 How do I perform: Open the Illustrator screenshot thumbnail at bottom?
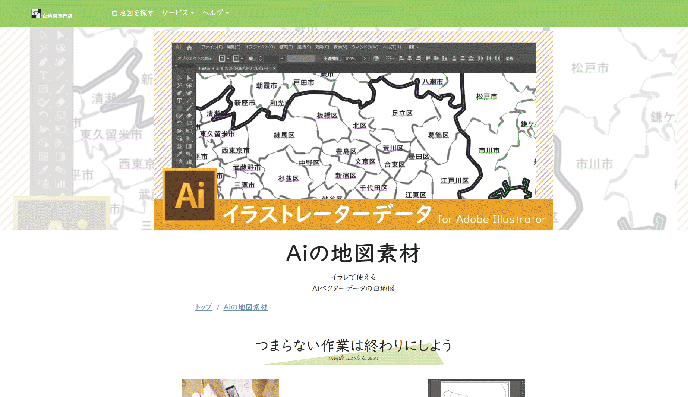pyautogui.click(x=476, y=388)
